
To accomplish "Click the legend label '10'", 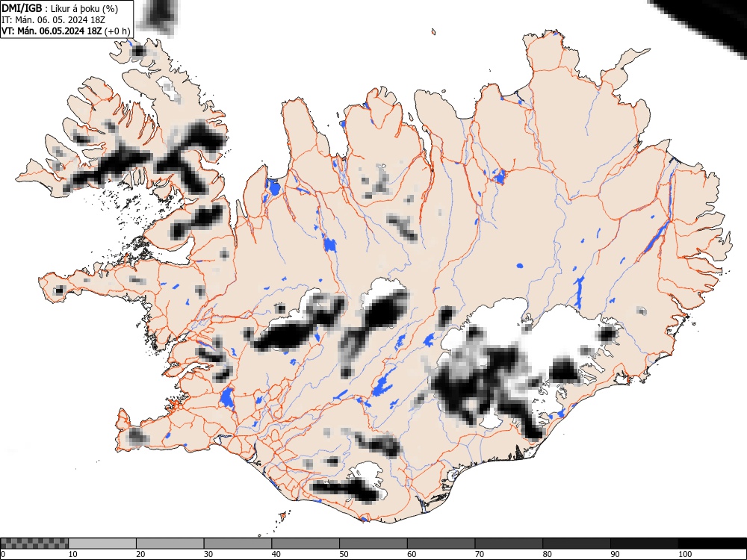I will (x=72, y=554).
